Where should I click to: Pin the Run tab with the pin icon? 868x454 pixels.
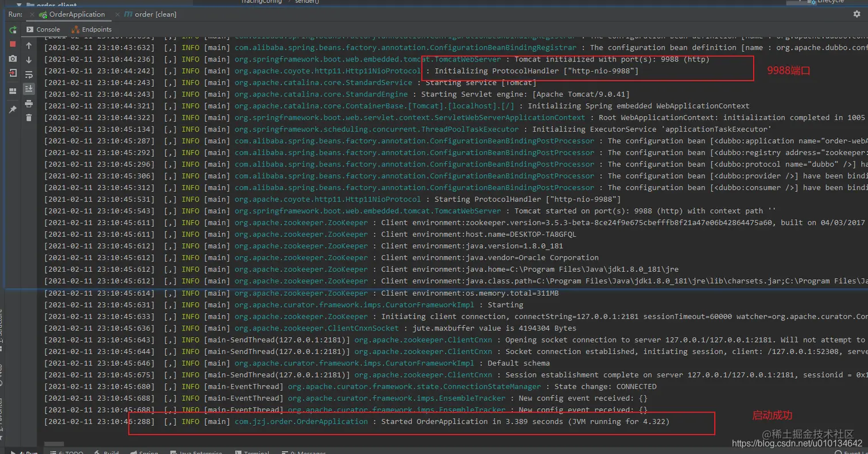coord(13,109)
